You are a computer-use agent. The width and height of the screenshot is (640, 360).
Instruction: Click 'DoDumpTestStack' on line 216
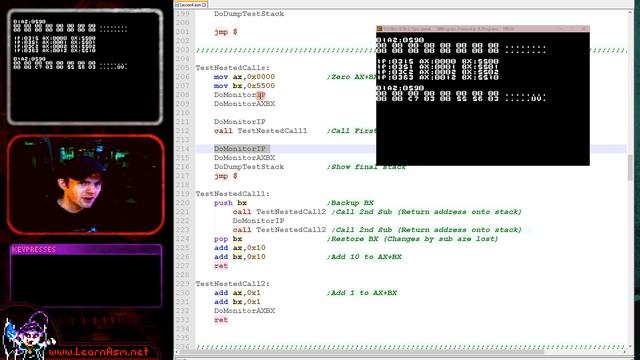click(x=249, y=167)
